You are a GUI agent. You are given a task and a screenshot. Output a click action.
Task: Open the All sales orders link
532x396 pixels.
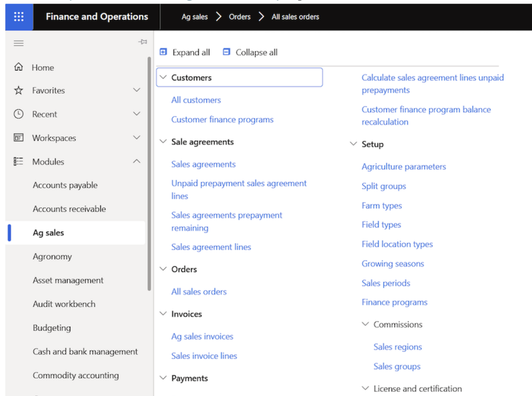(199, 292)
